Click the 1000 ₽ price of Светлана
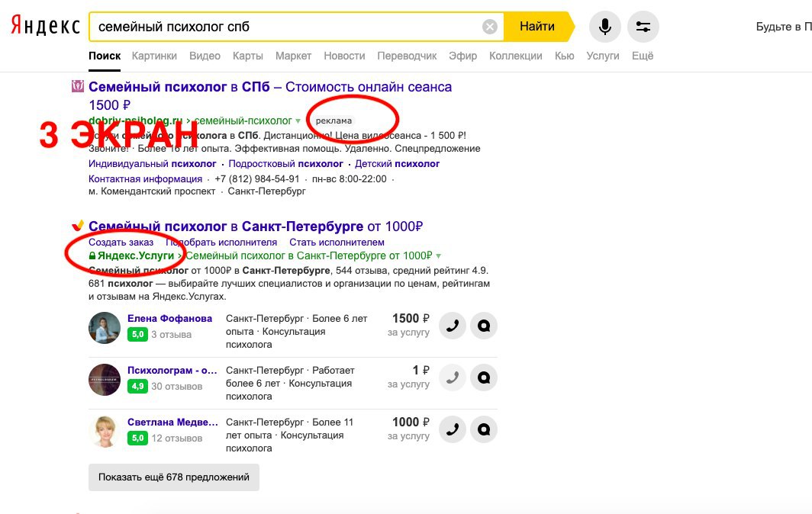The height and width of the screenshot is (514, 812). coord(411,422)
